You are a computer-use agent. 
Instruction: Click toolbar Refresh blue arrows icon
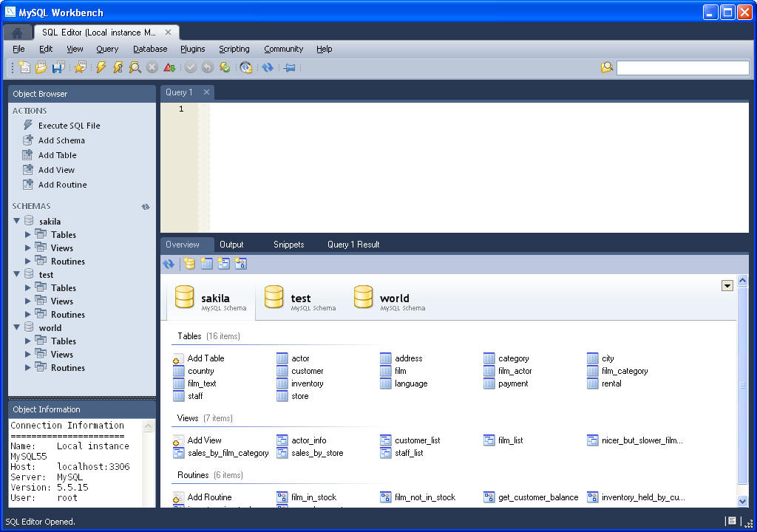pyautogui.click(x=268, y=67)
